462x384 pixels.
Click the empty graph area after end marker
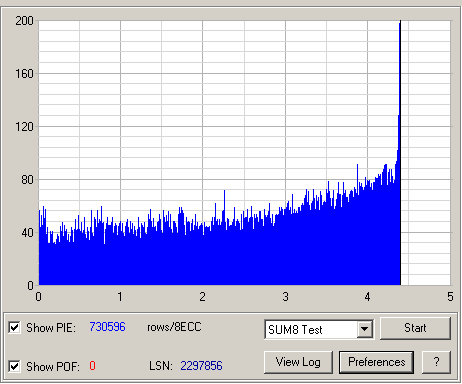pyautogui.click(x=426, y=153)
